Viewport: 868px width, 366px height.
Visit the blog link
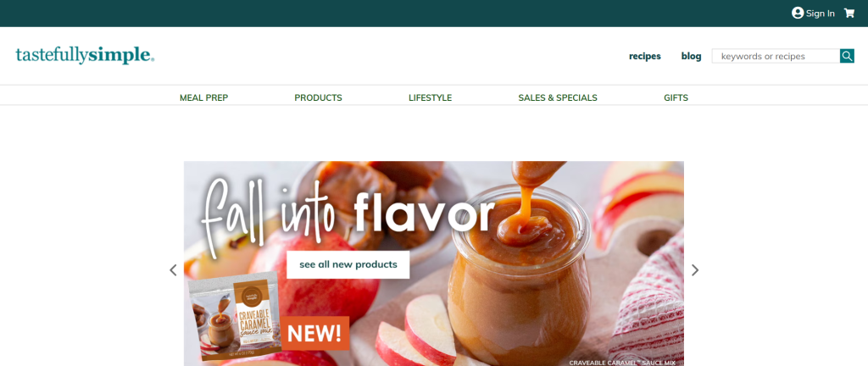pos(691,56)
